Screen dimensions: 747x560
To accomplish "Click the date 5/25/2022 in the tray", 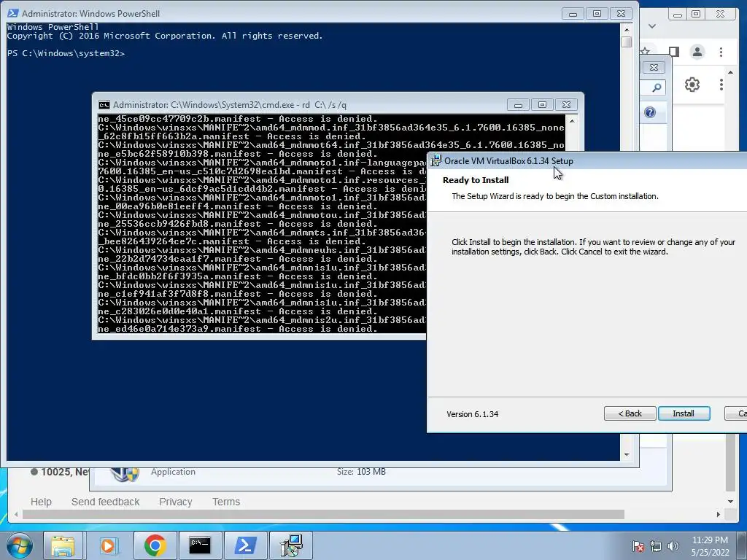I will click(x=710, y=553).
